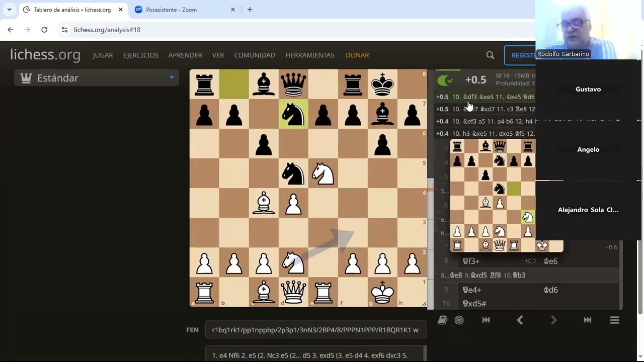Select the black pawn on g6
644x362 pixels.
tap(382, 144)
